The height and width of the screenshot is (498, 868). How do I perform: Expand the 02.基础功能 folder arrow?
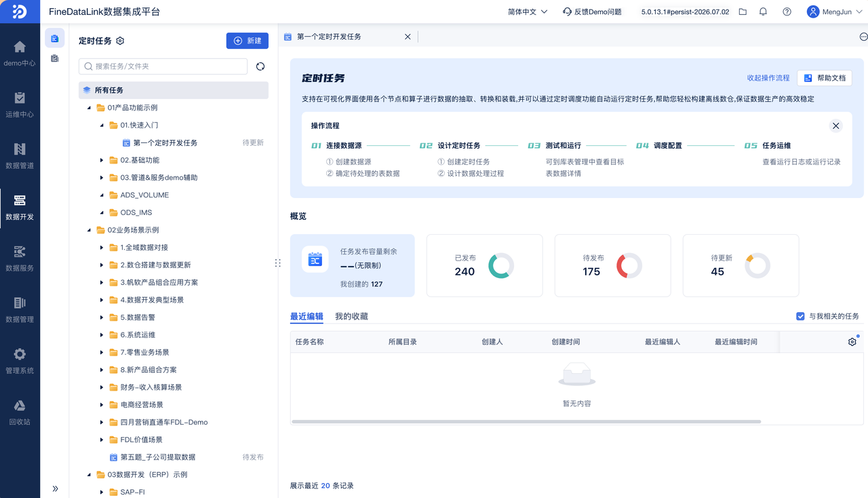pos(102,160)
